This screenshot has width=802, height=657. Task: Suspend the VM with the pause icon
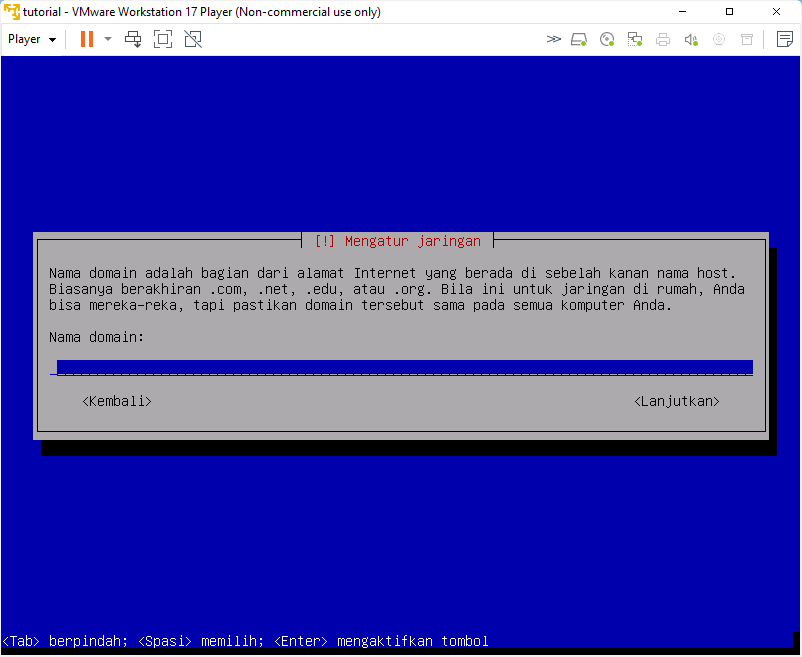[x=87, y=39]
